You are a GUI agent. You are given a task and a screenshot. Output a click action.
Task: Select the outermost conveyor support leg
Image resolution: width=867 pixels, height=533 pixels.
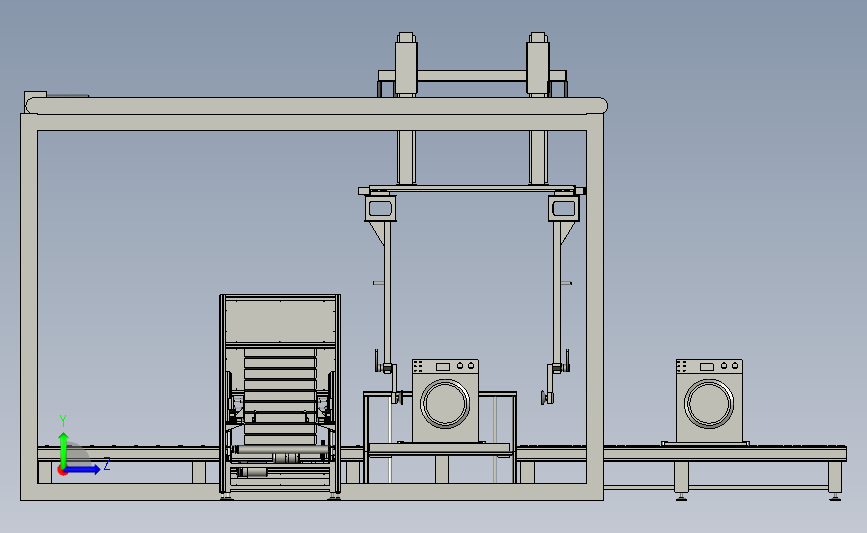(x=835, y=480)
